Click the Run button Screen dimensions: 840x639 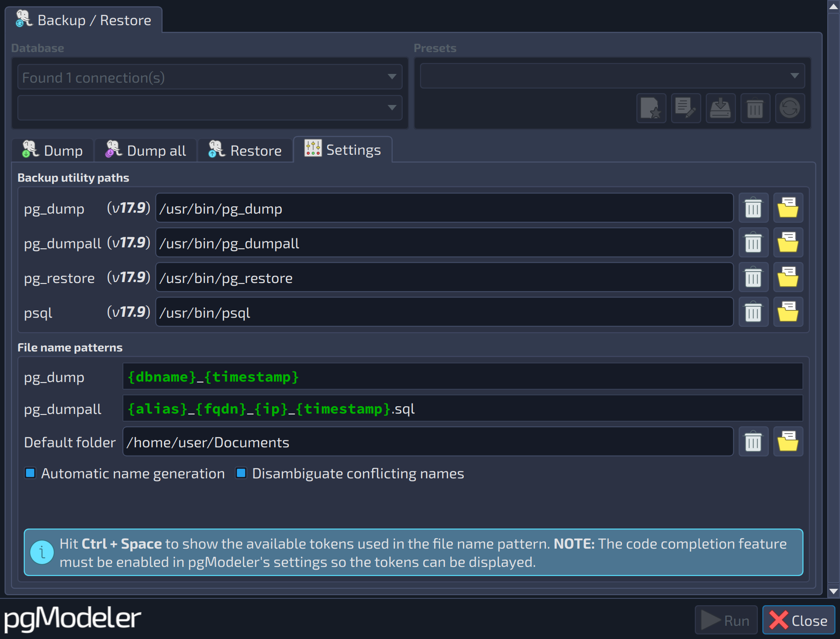726,620
